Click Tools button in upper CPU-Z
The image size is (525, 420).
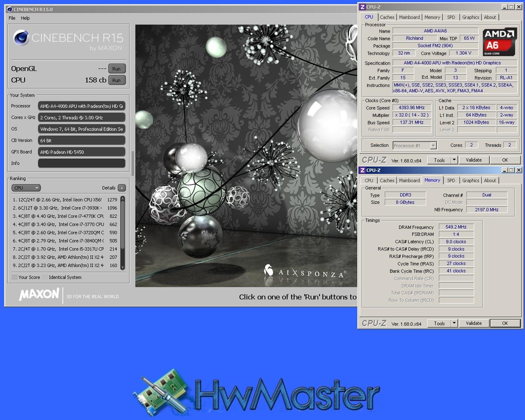click(439, 160)
